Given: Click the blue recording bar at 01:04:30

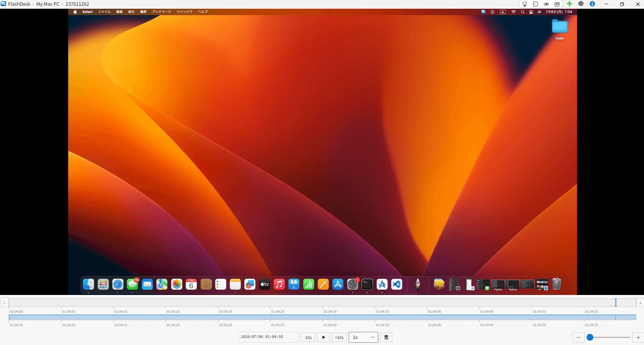Looking at the screenshot, I should [x=323, y=317].
